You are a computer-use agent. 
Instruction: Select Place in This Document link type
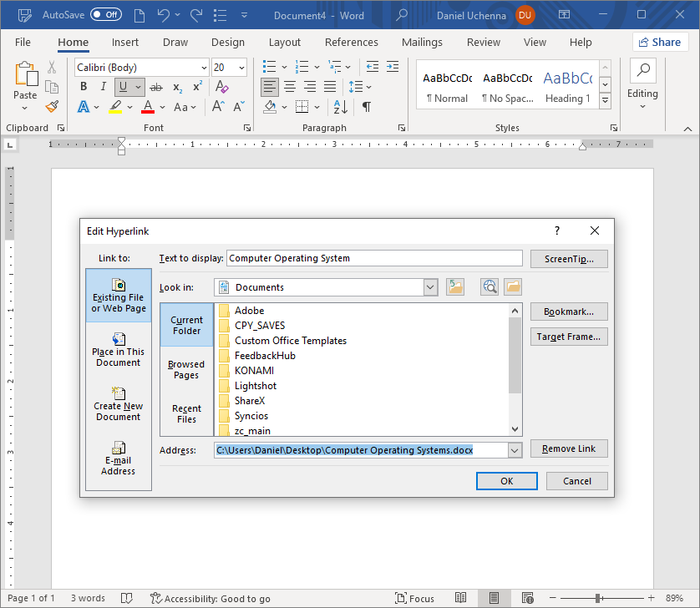click(x=118, y=351)
